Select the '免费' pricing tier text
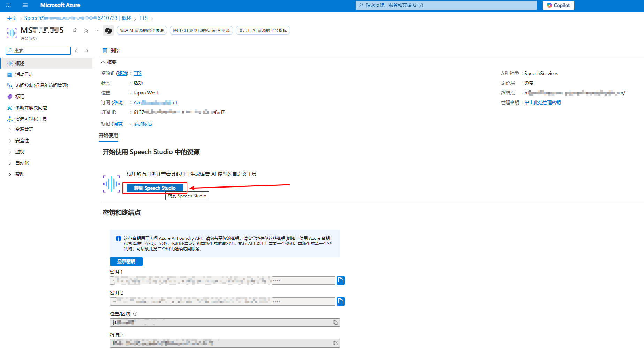This screenshot has height=351, width=644. [x=529, y=83]
